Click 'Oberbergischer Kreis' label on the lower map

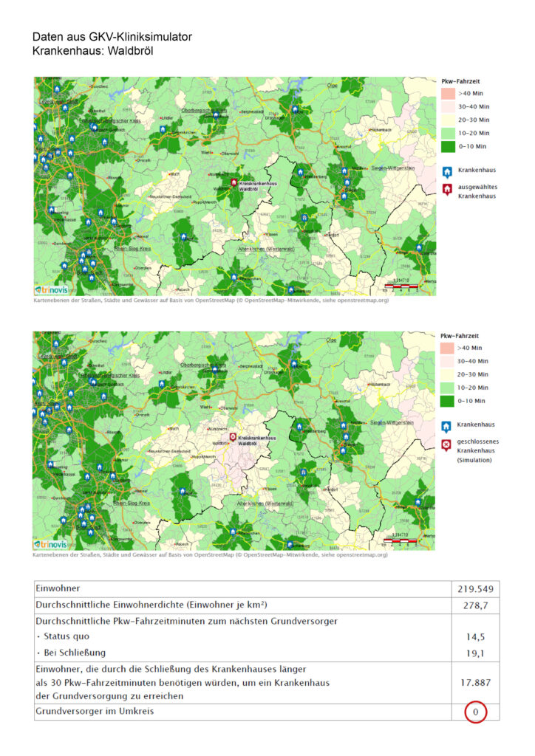pos(203,365)
